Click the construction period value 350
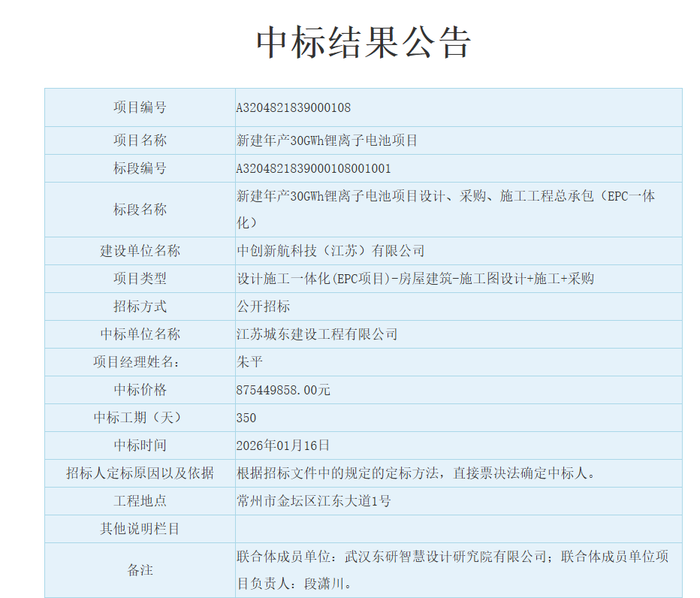The image size is (700, 598). [246, 418]
